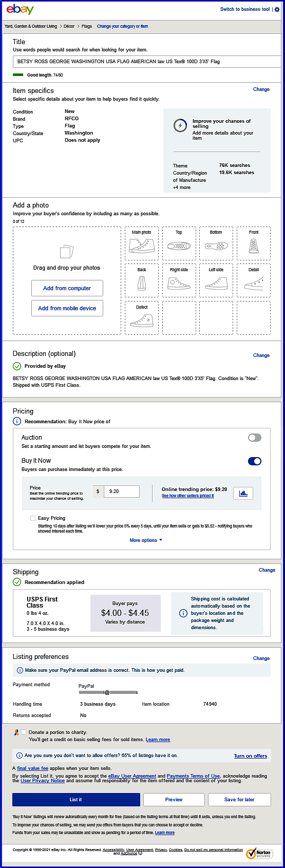Click the Accessibility footer link
The height and width of the screenshot is (868, 285).
pos(113,850)
